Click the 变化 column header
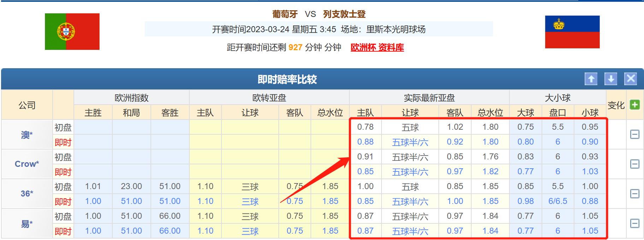644x240 pixels. pos(616,105)
